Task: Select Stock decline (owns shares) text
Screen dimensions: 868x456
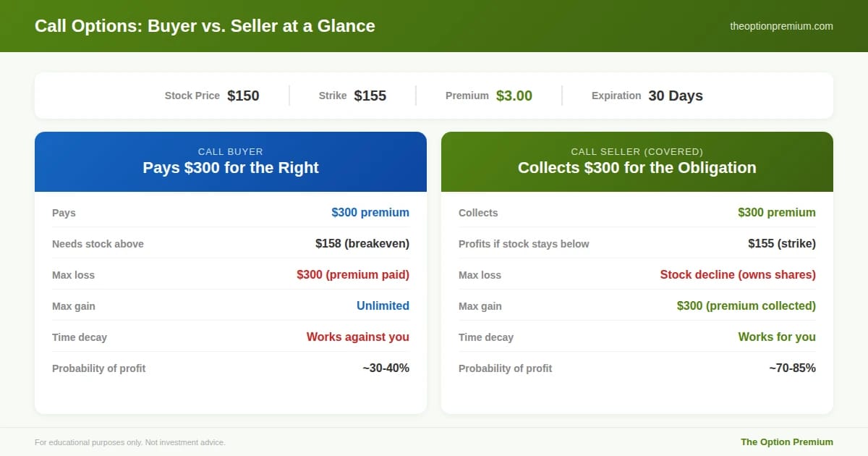Action: (738, 274)
